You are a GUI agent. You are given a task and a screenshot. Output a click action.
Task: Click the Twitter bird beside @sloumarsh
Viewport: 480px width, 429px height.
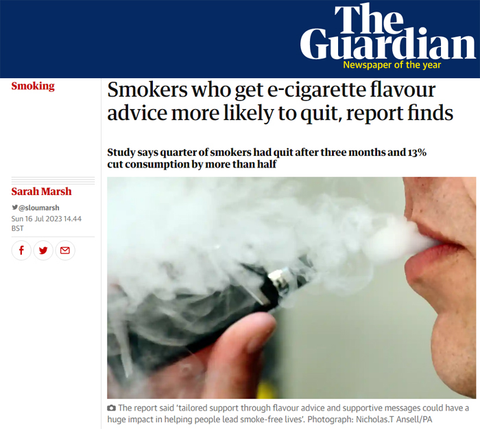[x=15, y=207]
